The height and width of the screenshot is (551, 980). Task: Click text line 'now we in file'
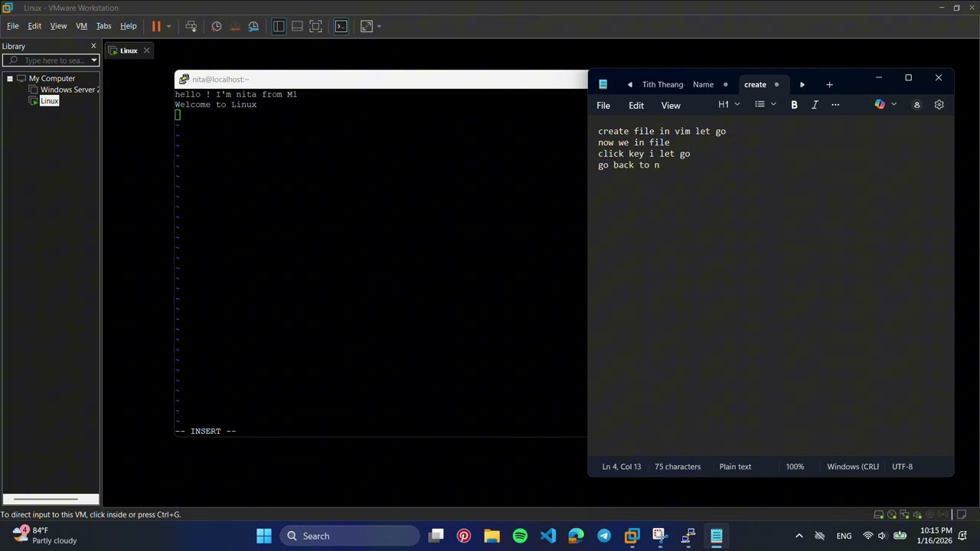point(634,142)
